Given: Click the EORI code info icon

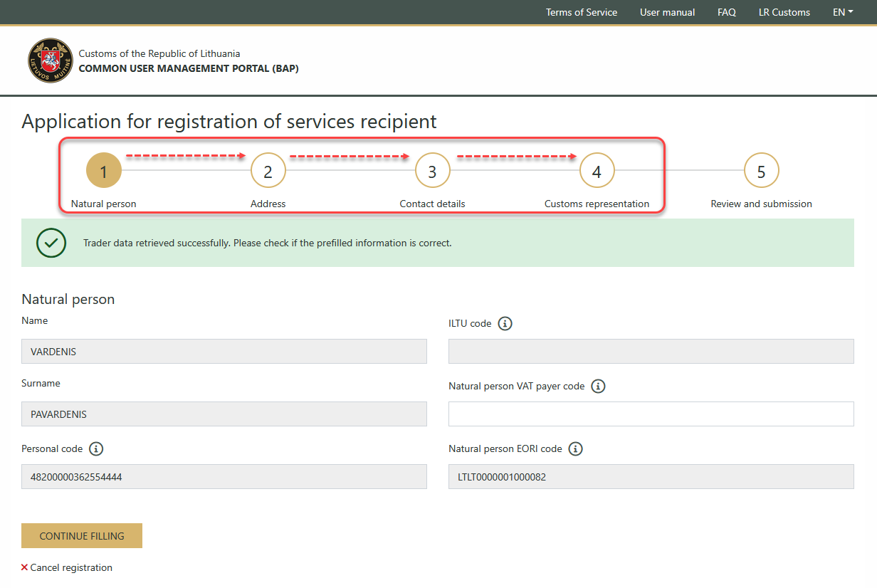Looking at the screenshot, I should coord(576,448).
